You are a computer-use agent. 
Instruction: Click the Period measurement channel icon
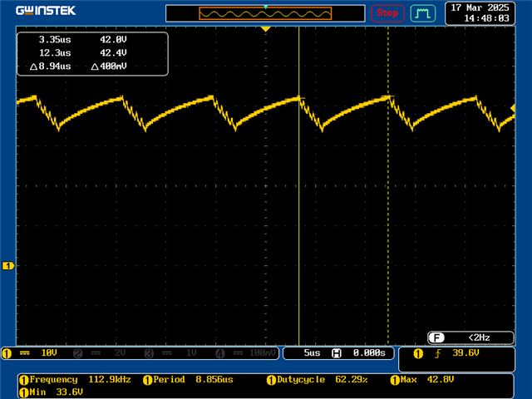(148, 381)
